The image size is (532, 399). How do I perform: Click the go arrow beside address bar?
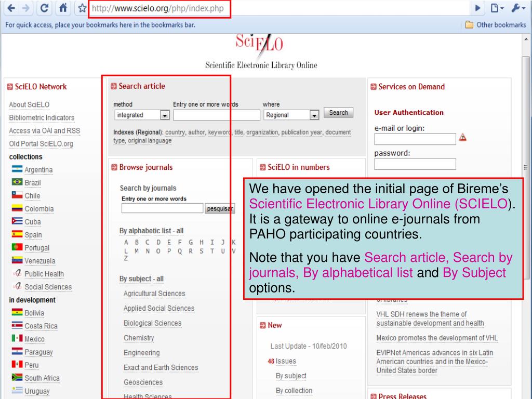pos(478,8)
